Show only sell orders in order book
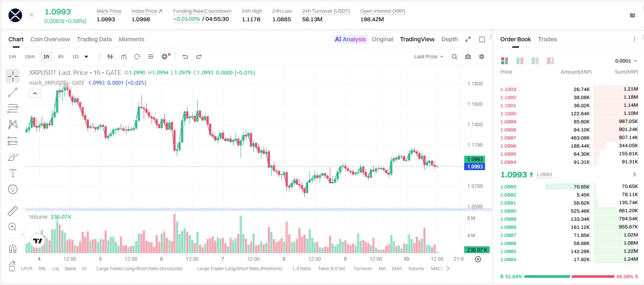This screenshot has width=644, height=285. click(550, 61)
